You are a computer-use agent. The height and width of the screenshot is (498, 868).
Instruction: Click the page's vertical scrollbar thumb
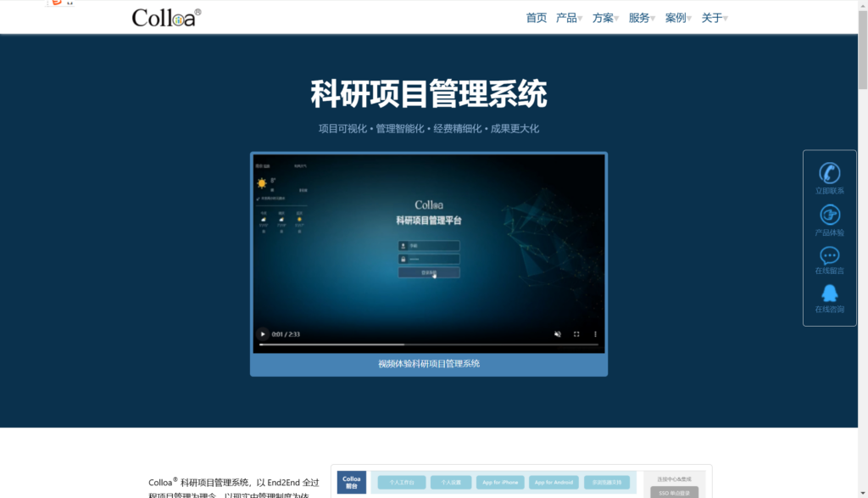coord(863,50)
